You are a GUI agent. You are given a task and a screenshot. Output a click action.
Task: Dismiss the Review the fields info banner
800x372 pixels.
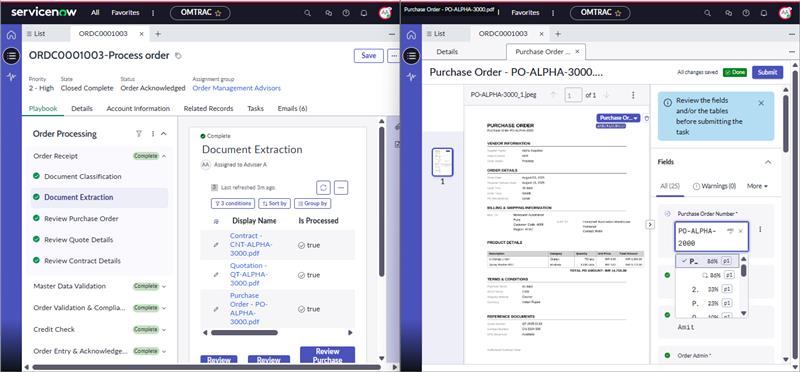pyautogui.click(x=761, y=103)
